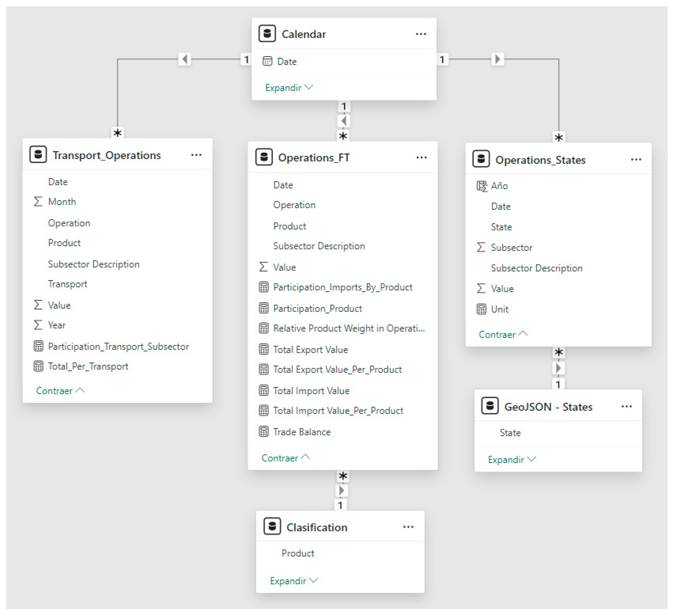Select Participation_Transport_Subsector field
This screenshot has height=616, width=675.
118,346
